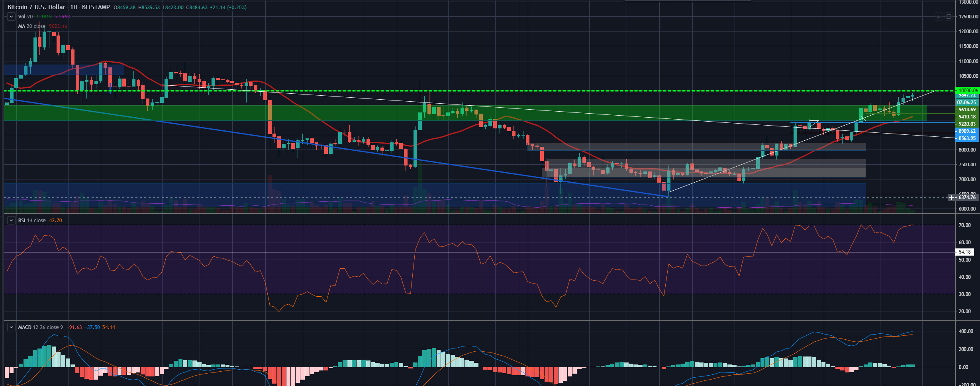Click the 54.18 RSI level label
The height and width of the screenshot is (386, 980).
point(964,252)
